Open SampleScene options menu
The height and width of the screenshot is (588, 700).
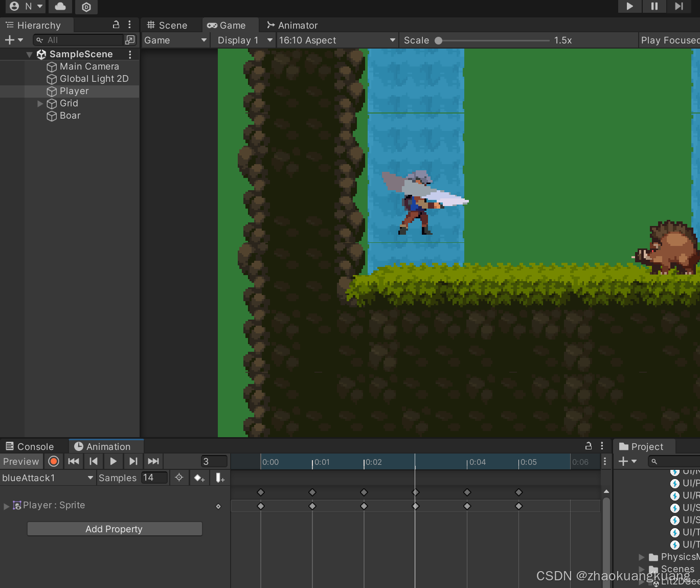tap(130, 54)
